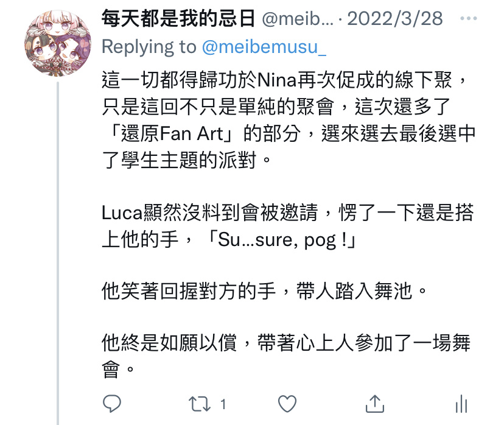Viewport: 504px width, 425px height.
Task: Click the retweet count number 1
Action: (223, 404)
